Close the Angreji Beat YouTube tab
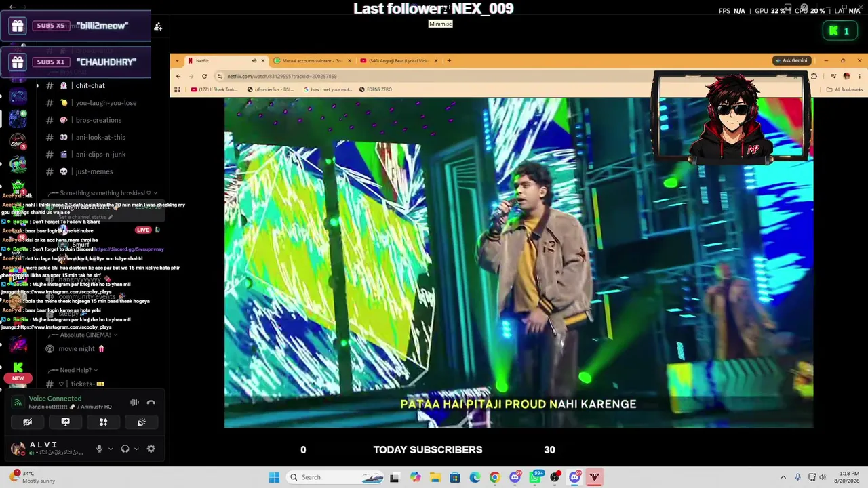The image size is (868, 488). pyautogui.click(x=436, y=61)
